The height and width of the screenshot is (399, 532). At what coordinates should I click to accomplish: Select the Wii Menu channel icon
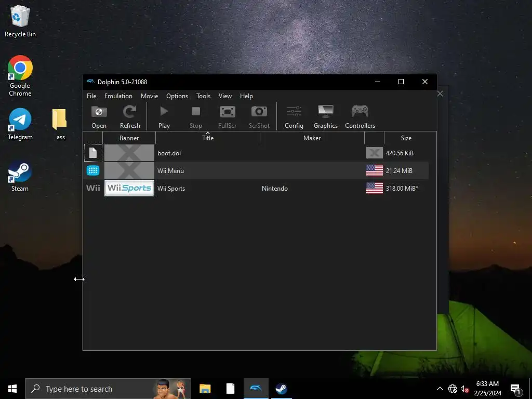[x=93, y=170]
